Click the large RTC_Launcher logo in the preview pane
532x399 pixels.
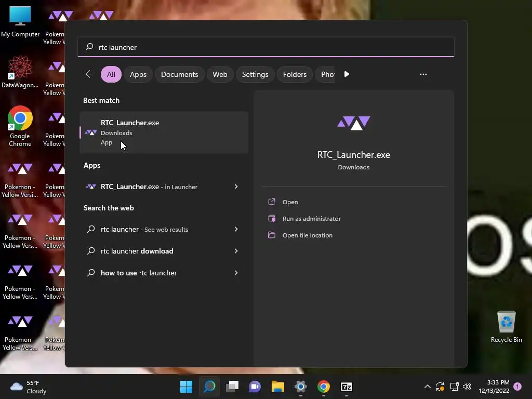(x=353, y=123)
